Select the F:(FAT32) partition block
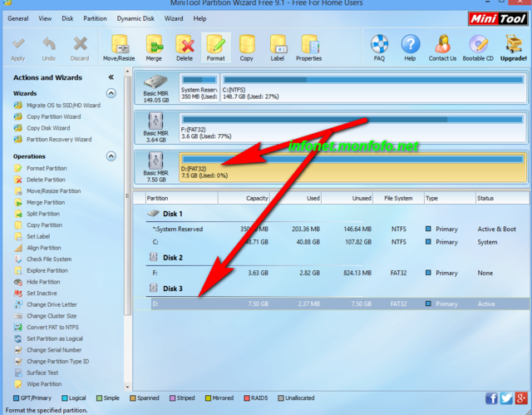The image size is (532, 415). (352, 127)
